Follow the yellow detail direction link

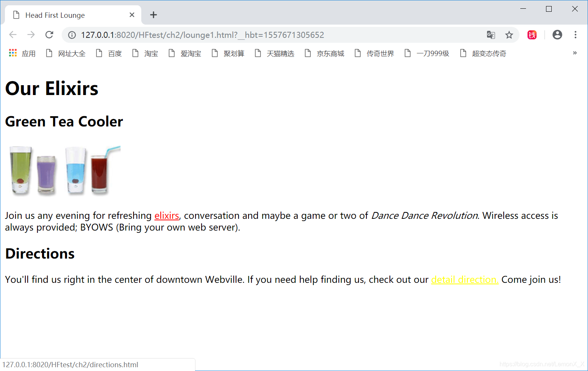point(465,279)
